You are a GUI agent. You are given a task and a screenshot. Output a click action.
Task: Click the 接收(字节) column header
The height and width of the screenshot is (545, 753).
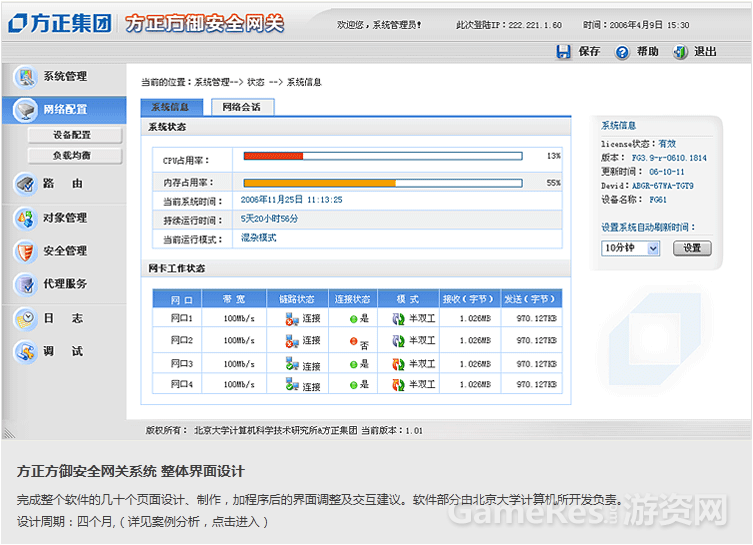(470, 299)
